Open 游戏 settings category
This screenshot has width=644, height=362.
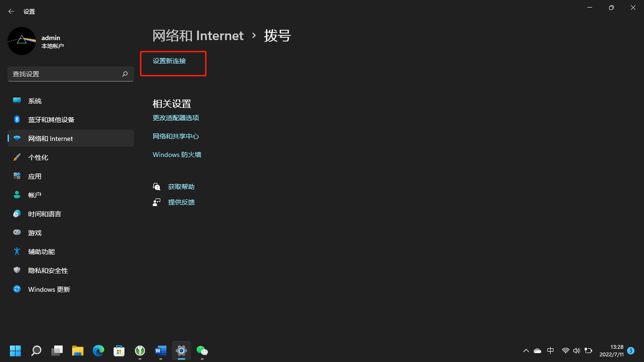34,233
